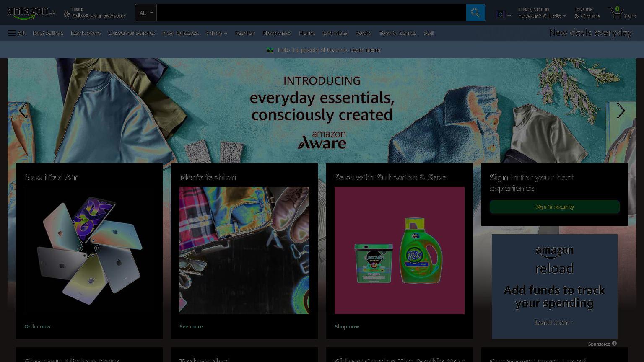Click the Subscribe & Save detergent image

400,251
